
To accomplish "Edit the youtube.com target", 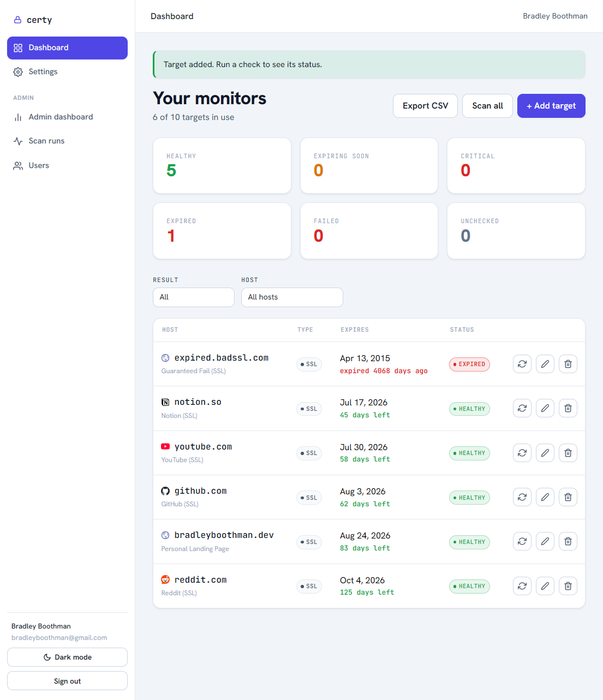I will pyautogui.click(x=545, y=453).
